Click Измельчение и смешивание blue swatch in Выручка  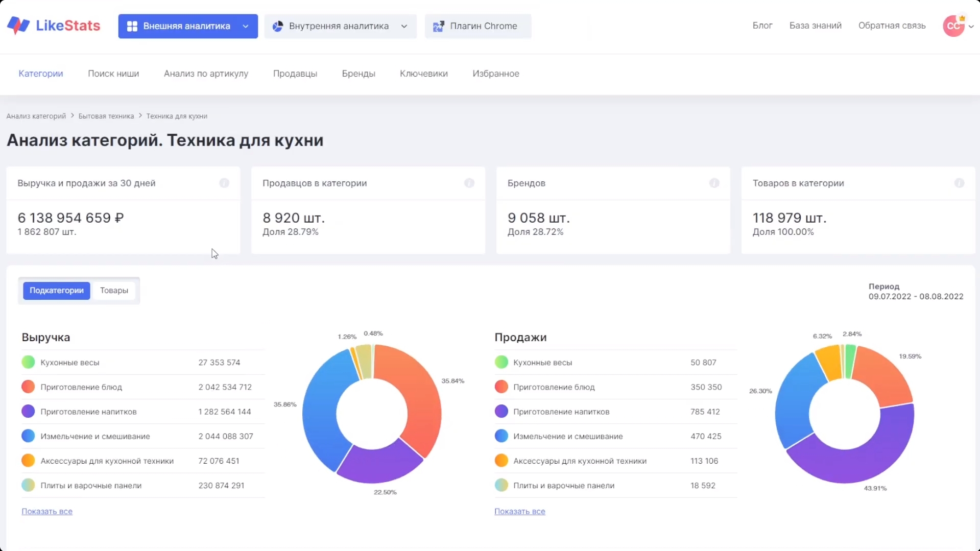click(x=28, y=436)
